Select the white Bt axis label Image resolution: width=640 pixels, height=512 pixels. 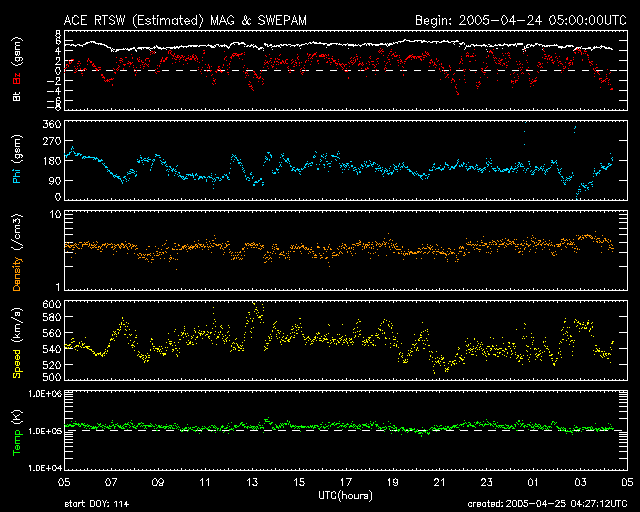point(17,96)
